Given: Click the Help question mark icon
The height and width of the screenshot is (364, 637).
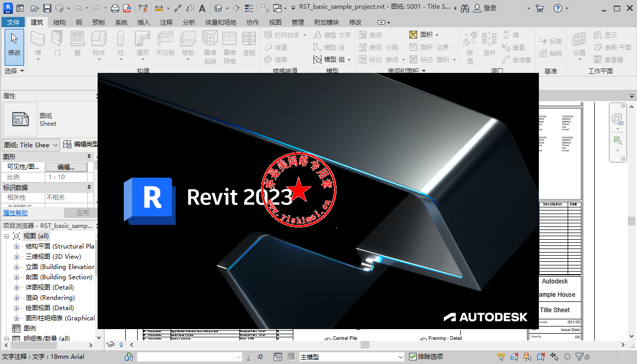Looking at the screenshot, I should click(558, 8).
